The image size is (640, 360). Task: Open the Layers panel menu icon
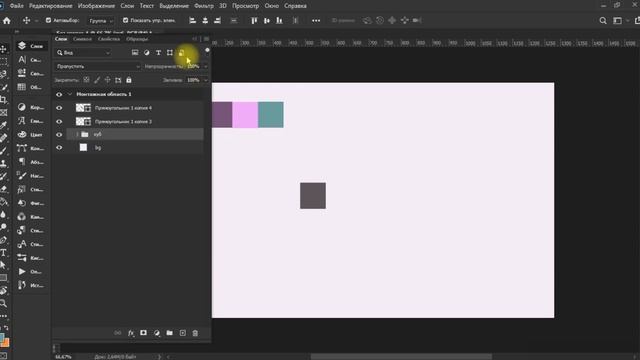pyautogui.click(x=206, y=39)
